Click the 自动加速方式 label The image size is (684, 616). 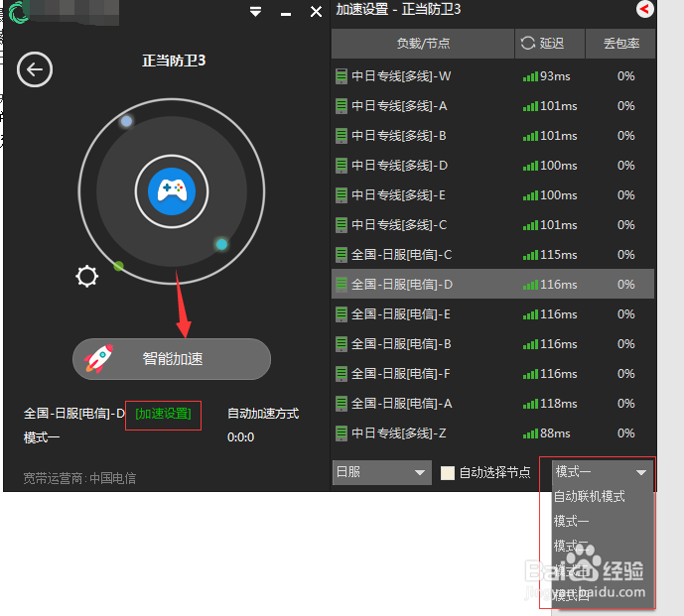pyautogui.click(x=263, y=414)
